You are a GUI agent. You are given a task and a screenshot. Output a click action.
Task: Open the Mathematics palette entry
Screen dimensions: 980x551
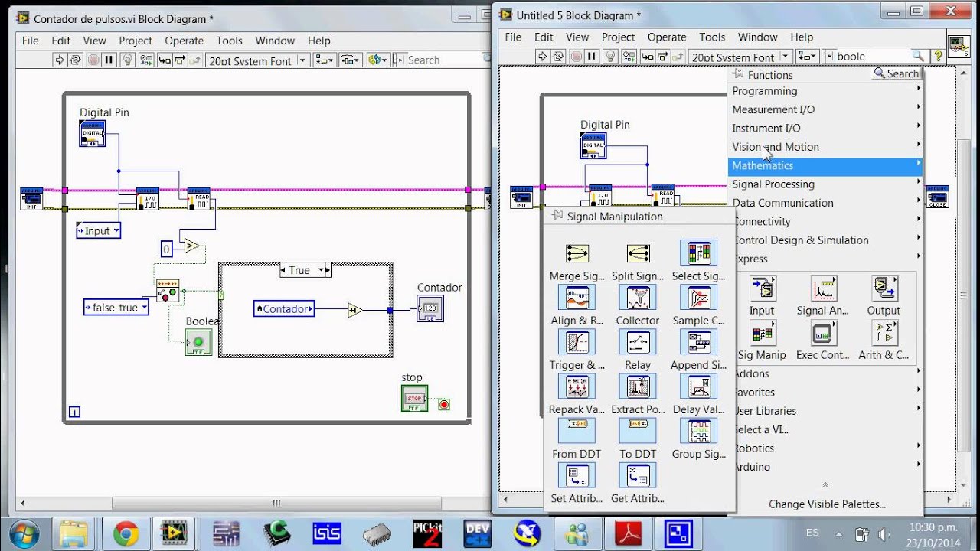[x=825, y=165]
